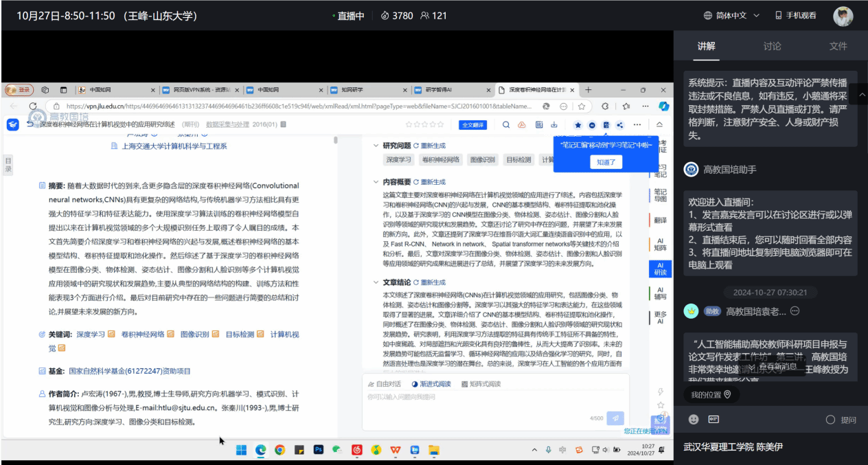Image resolution: width=868 pixels, height=465 pixels.
Task: Click the send message paper-plane icon
Action: coord(616,418)
